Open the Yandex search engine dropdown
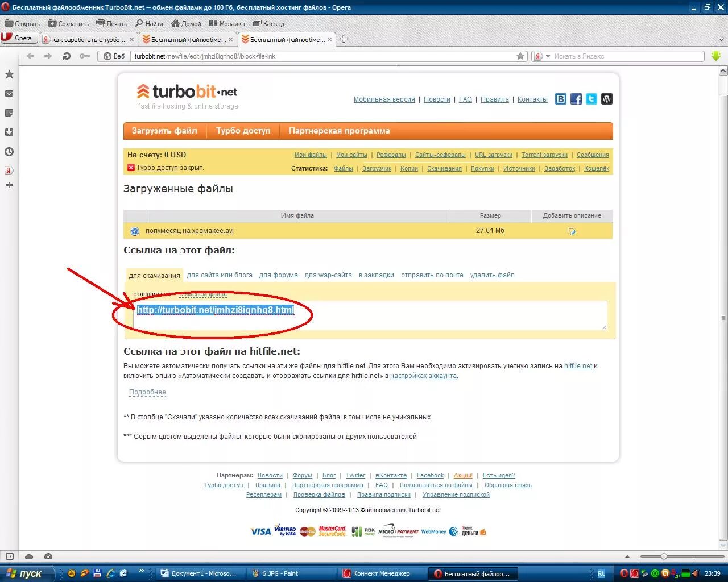This screenshot has height=582, width=728. (x=541, y=56)
